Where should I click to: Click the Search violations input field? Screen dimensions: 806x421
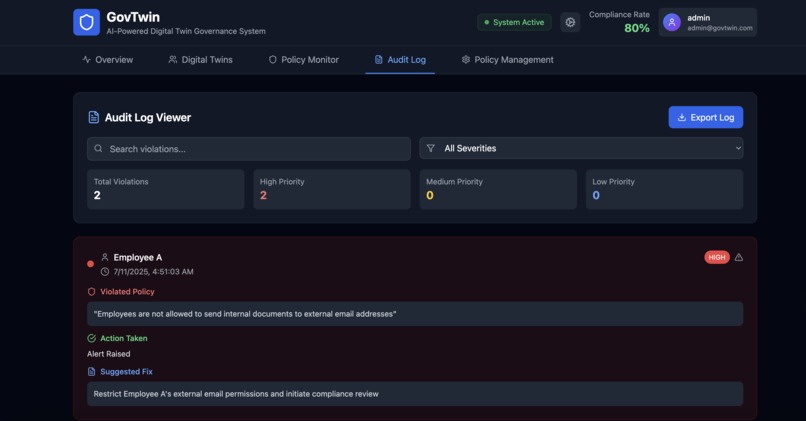[249, 149]
